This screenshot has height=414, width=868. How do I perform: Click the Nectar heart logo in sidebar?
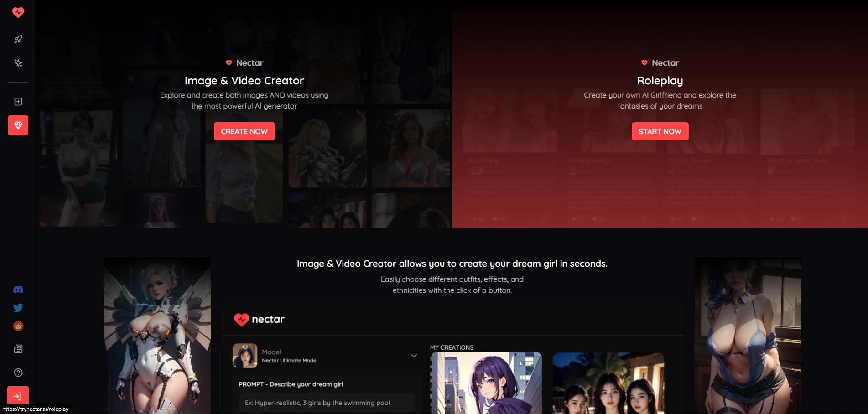[18, 12]
